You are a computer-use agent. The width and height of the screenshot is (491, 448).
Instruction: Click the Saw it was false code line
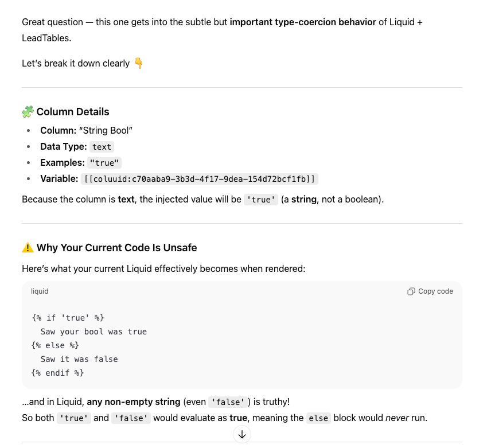tap(79, 359)
